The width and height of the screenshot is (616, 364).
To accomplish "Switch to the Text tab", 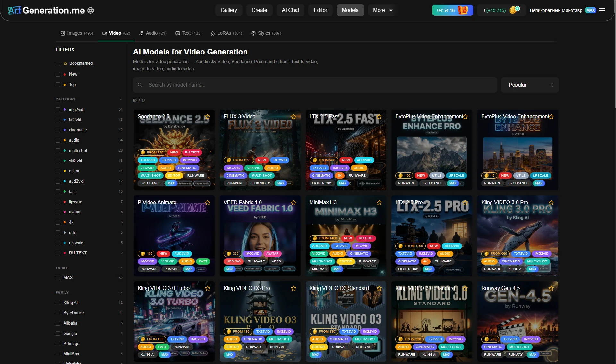I will pyautogui.click(x=189, y=33).
